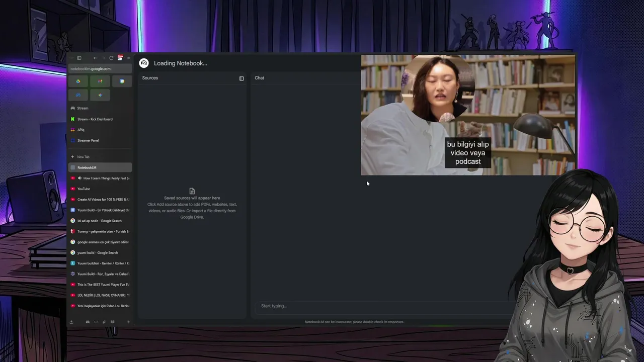
Task: Open a New Tab
Action: [100, 157]
